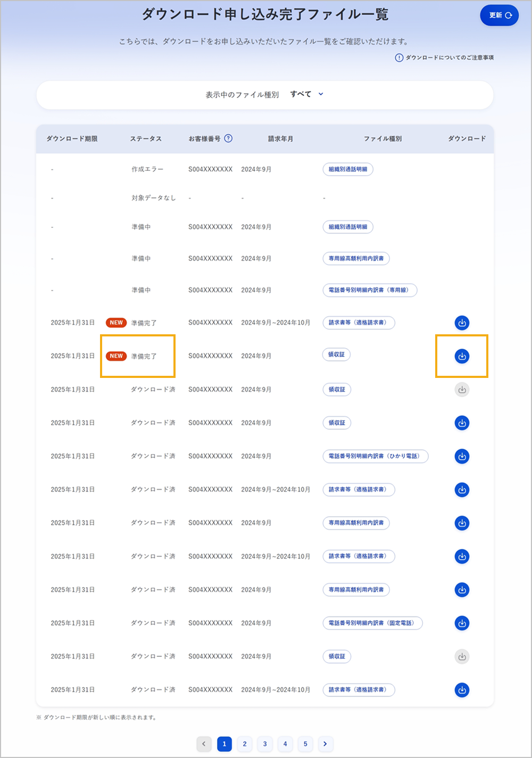Open the ダウンロードについてのご注意事項 link

click(450, 57)
